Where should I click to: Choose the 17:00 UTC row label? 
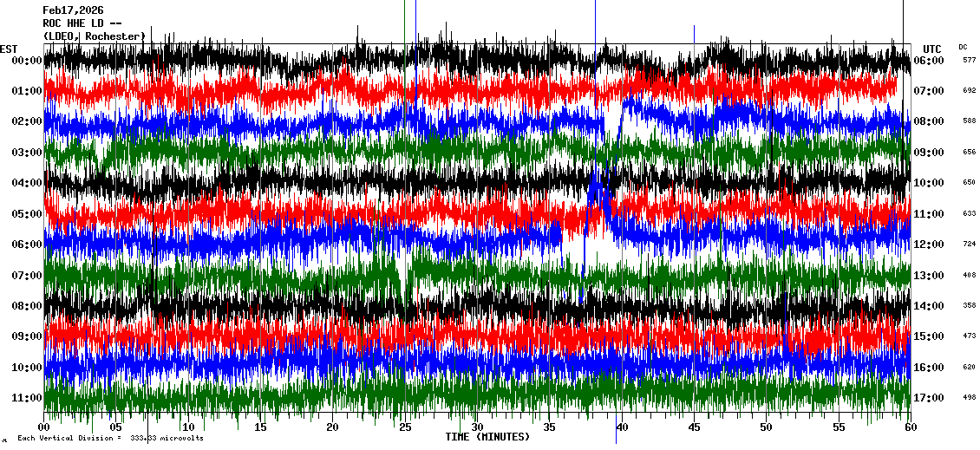928,398
